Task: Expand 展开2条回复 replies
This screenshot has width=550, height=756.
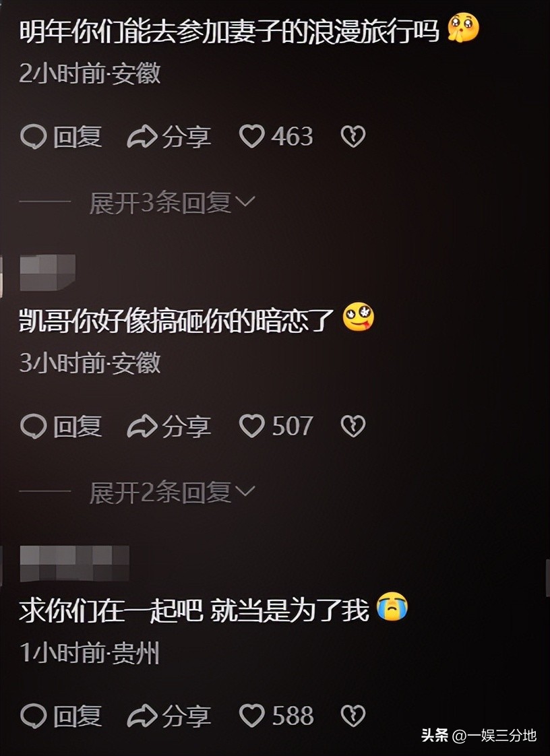Action: coord(173,493)
